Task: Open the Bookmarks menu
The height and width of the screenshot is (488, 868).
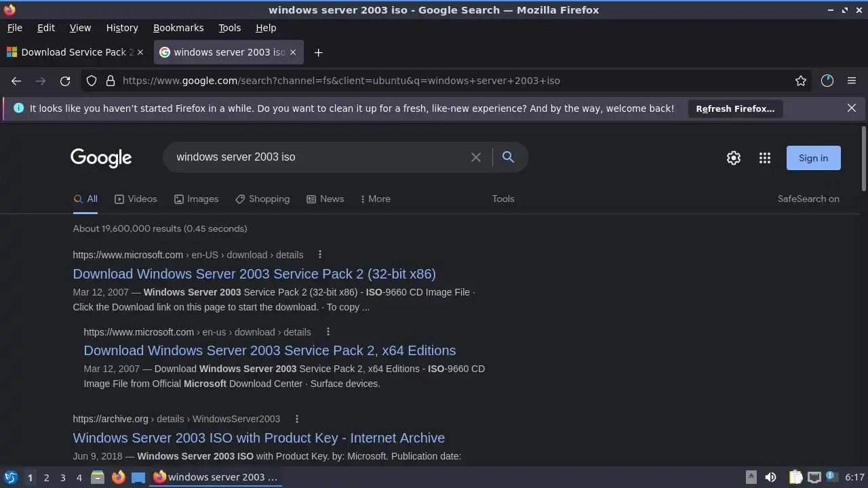Action: pyautogui.click(x=178, y=28)
